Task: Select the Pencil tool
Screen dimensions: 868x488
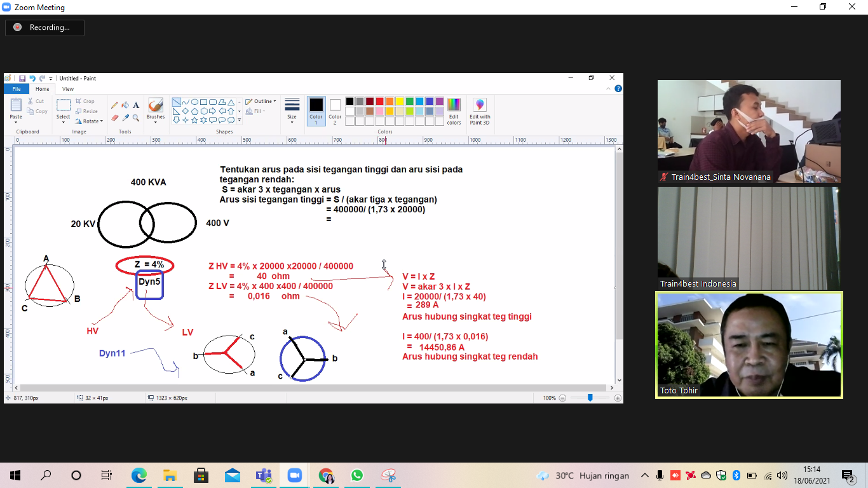Action: click(114, 105)
